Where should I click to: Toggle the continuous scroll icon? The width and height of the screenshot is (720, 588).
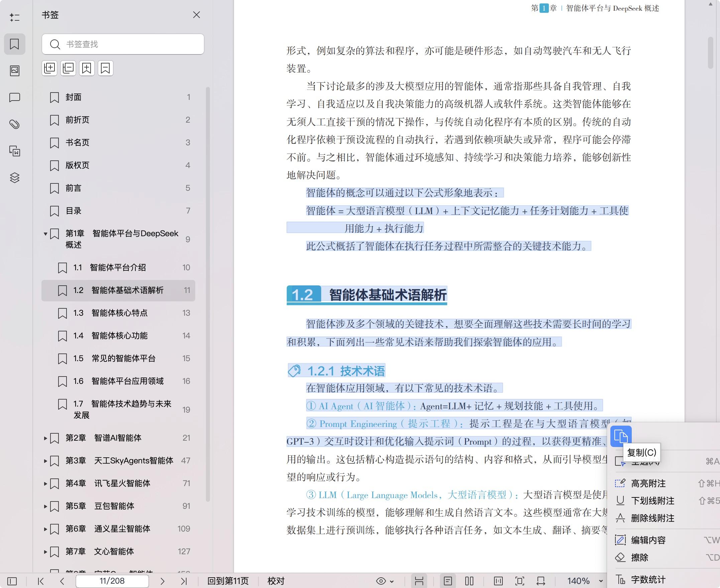pos(419,581)
